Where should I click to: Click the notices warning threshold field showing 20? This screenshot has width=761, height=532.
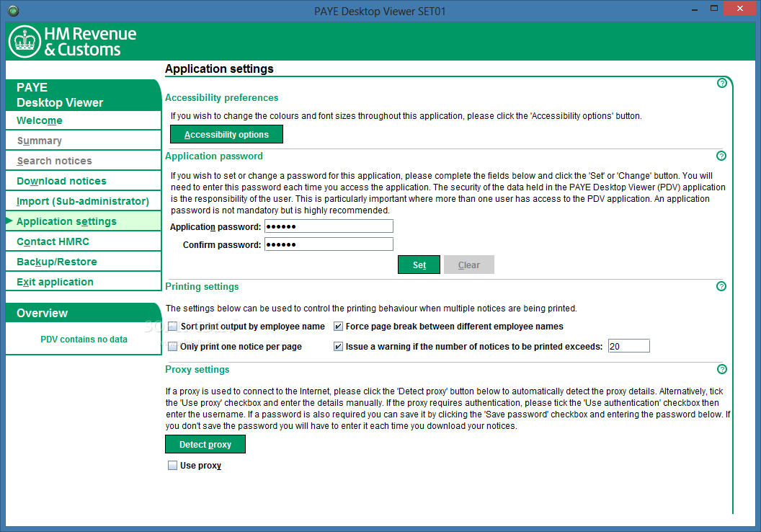[x=628, y=346]
